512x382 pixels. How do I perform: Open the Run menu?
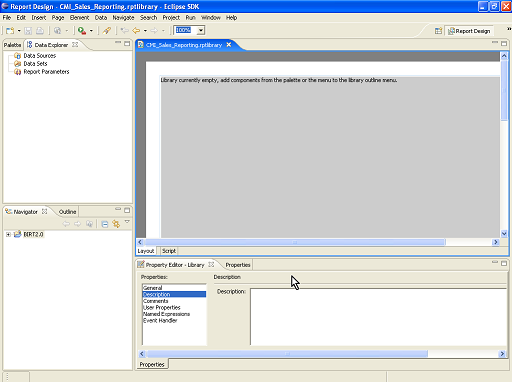coord(190,18)
